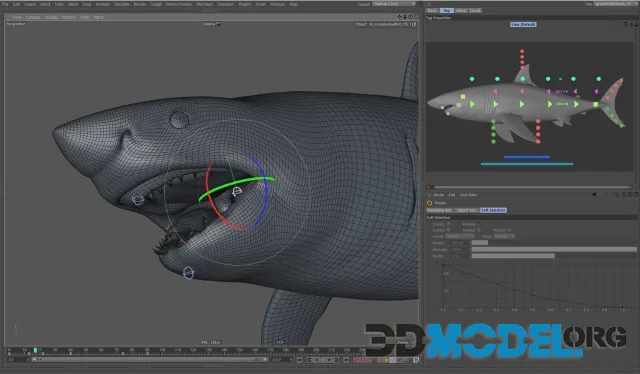The image size is (640, 374).
Task: Click the blue bar shark controller
Action: click(527, 157)
